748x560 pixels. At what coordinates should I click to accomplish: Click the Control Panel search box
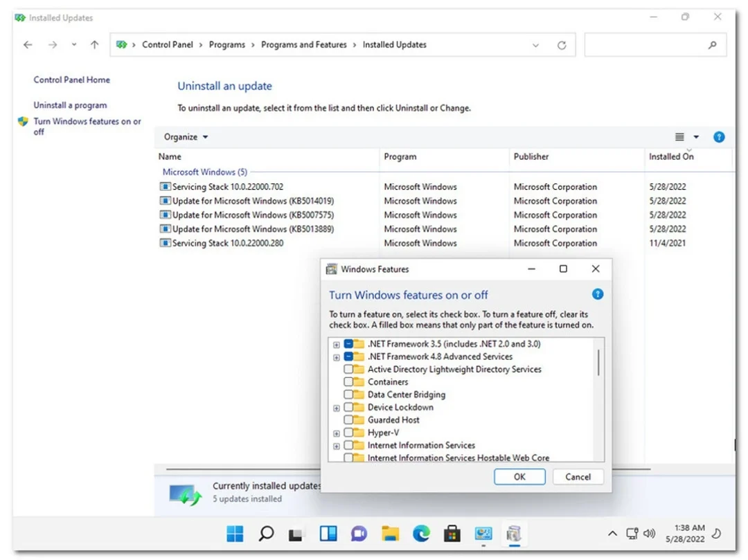(648, 45)
